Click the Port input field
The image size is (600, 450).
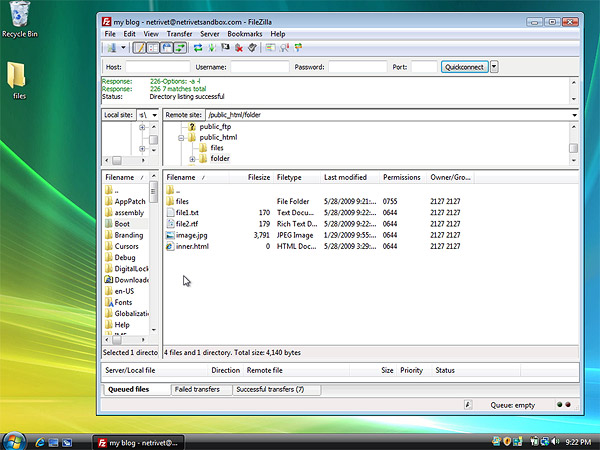click(x=424, y=67)
